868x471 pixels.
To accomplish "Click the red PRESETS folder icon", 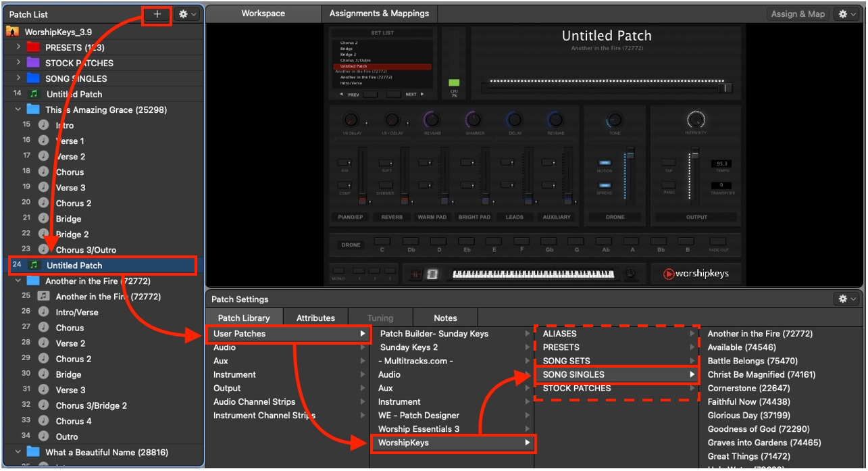I will 33,47.
